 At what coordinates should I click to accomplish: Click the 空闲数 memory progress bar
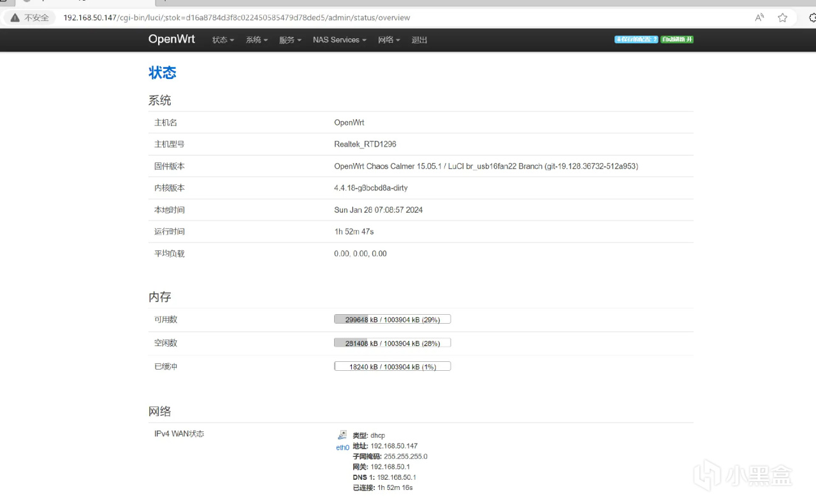coord(392,343)
